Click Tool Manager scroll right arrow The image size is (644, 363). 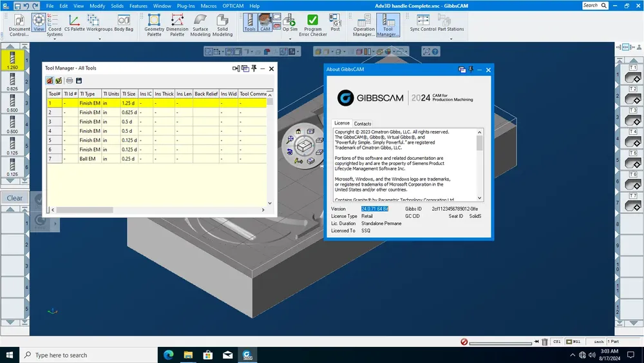pyautogui.click(x=263, y=210)
